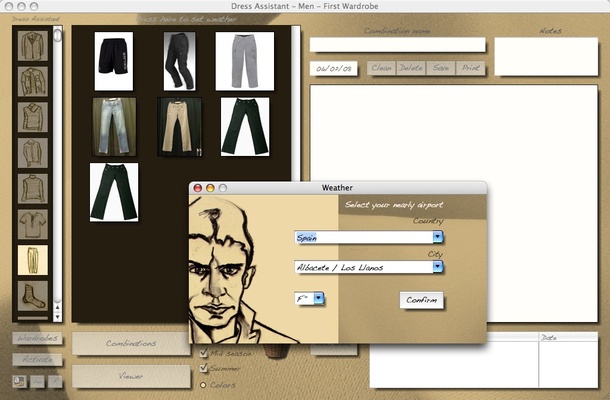Select the suit jacket category icon
Image resolution: width=610 pixels, height=400 pixels.
click(33, 46)
